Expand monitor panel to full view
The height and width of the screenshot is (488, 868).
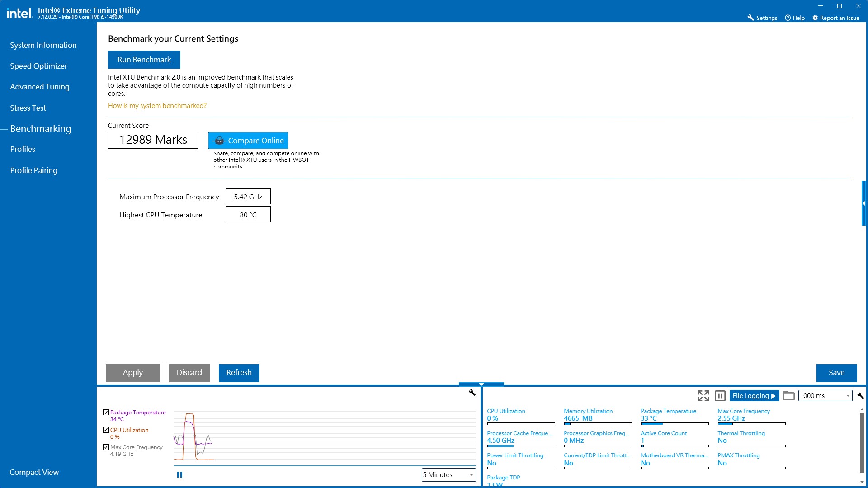[703, 396]
